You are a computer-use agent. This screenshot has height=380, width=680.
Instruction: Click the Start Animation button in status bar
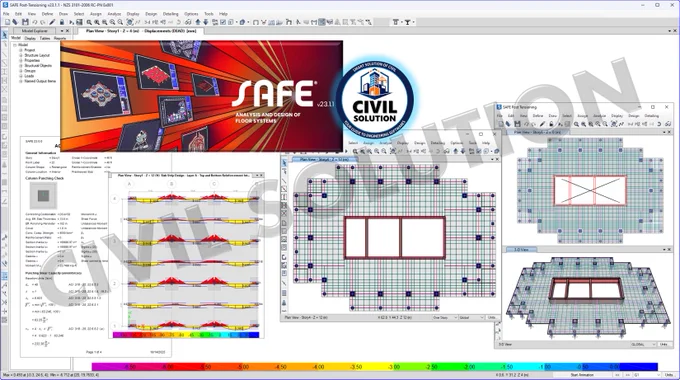click(582, 375)
